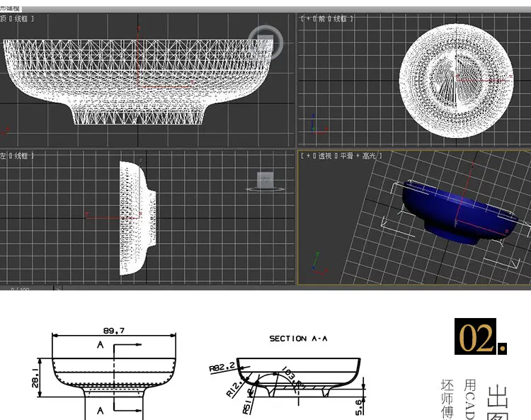531x420 pixels.
Task: Click the time slider showing '0 / 100'
Action: 26,288
